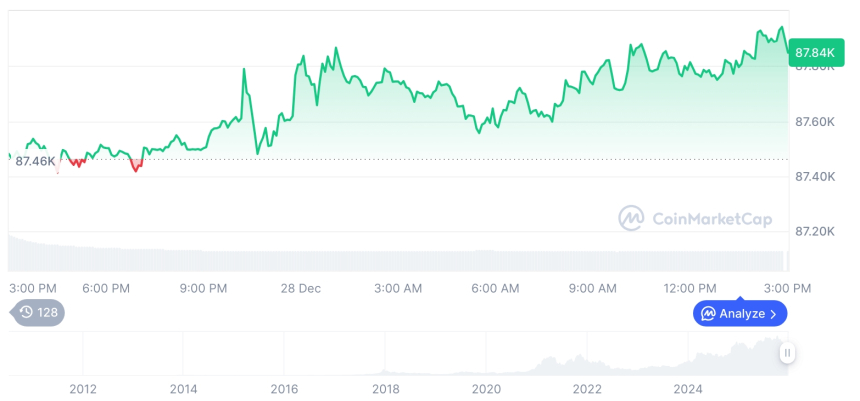This screenshot has height=401, width=860.
Task: Click the range slider pause-style handle
Action: click(x=788, y=353)
